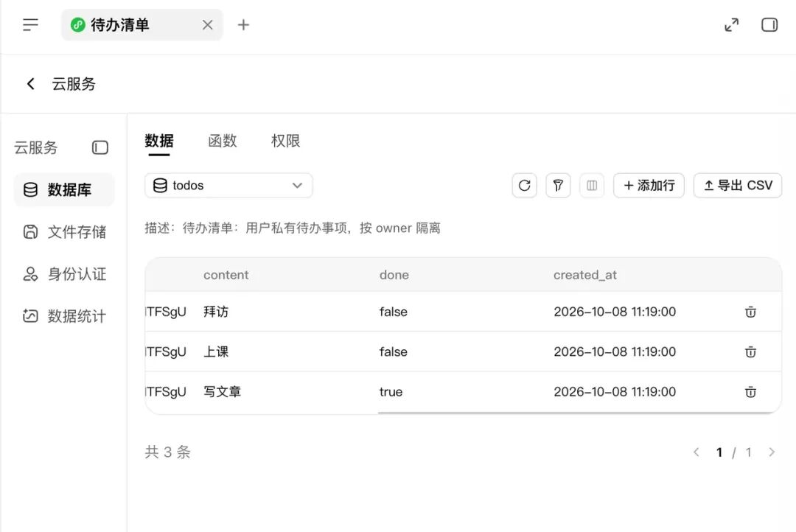Select the 上课 content cell
The image size is (796, 532).
point(216,351)
